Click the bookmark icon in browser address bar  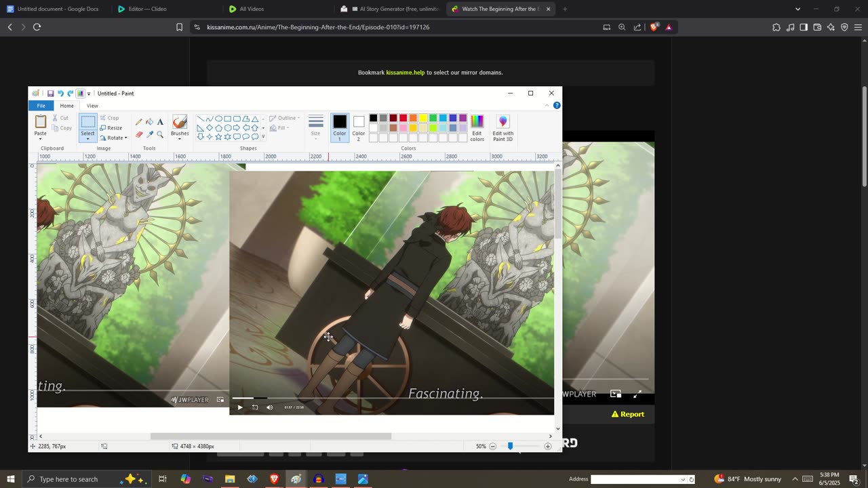click(x=180, y=27)
